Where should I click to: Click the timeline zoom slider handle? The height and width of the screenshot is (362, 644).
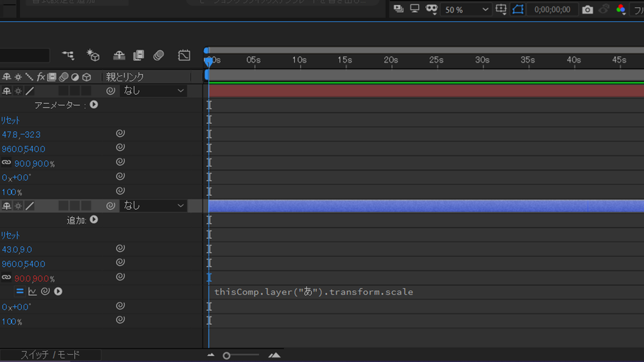226,356
